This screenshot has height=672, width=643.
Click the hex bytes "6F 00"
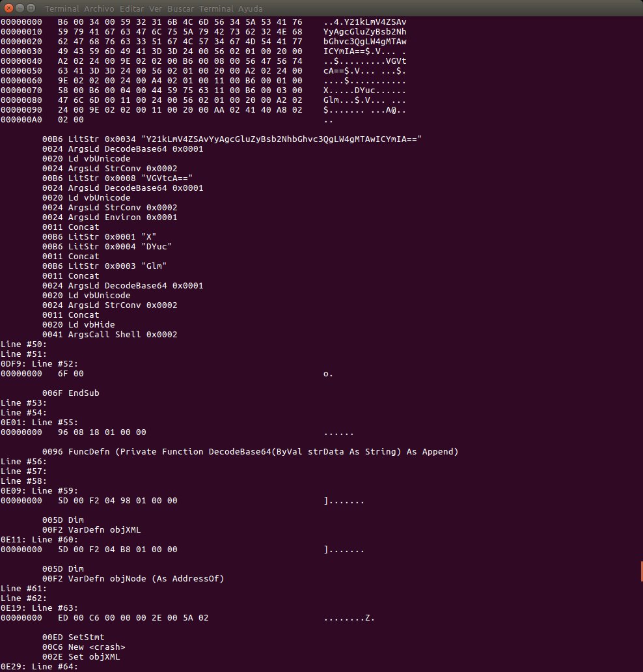point(71,373)
